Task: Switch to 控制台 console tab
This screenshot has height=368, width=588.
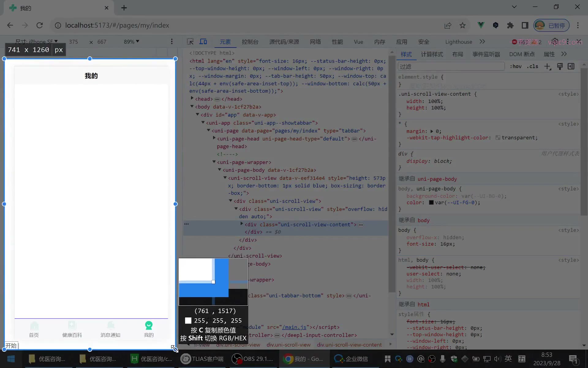Action: pyautogui.click(x=250, y=42)
